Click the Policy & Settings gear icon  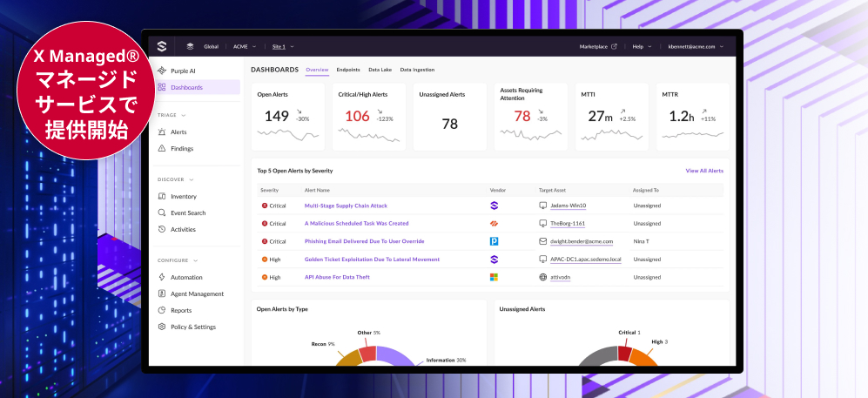162,327
